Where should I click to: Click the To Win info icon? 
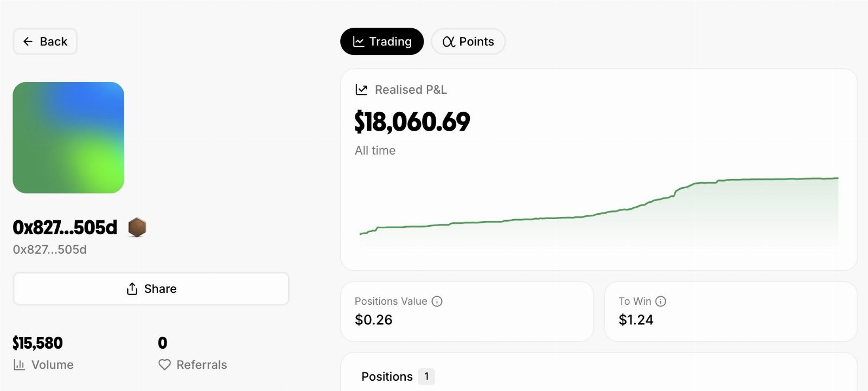point(661,302)
